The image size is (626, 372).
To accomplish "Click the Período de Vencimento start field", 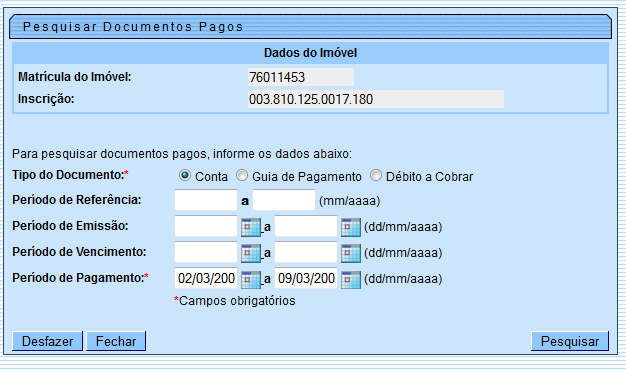I will [206, 252].
